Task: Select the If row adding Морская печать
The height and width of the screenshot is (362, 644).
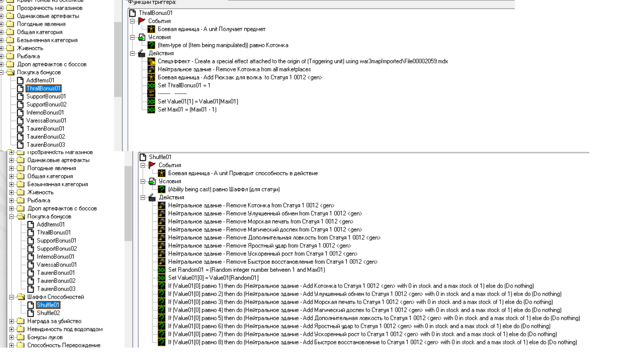Action: pos(361,302)
